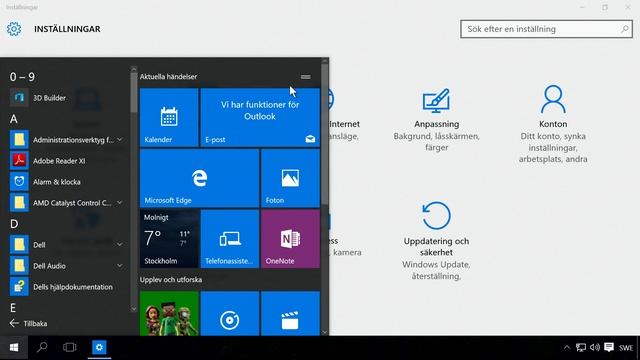Open the Film & TV clapperboard tile
640x360 pixels.
pos(290,313)
